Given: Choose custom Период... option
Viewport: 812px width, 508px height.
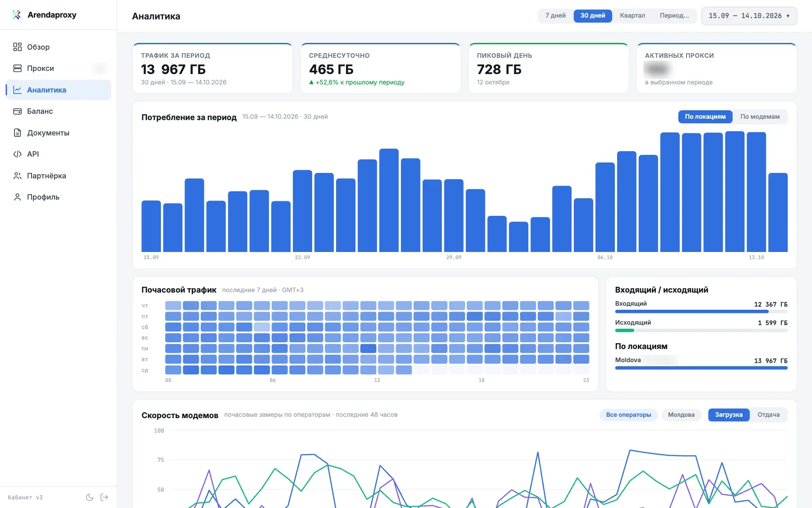Looking at the screenshot, I should coord(674,16).
